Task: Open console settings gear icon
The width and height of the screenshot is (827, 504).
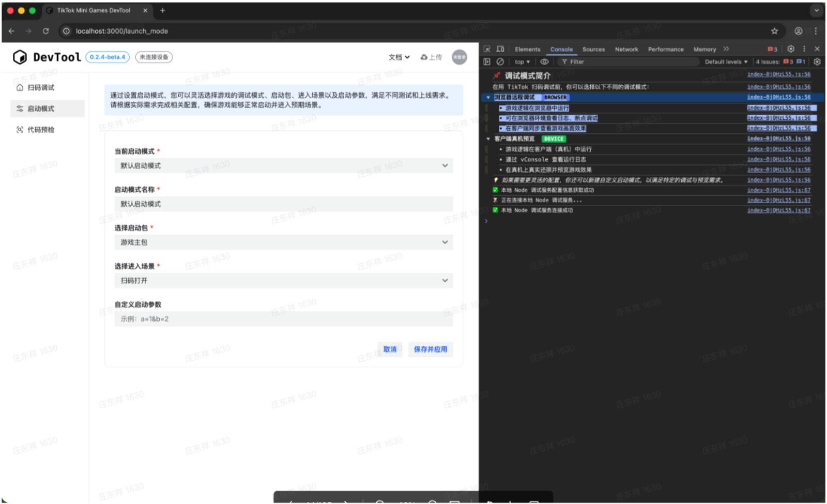Action: pyautogui.click(x=817, y=62)
